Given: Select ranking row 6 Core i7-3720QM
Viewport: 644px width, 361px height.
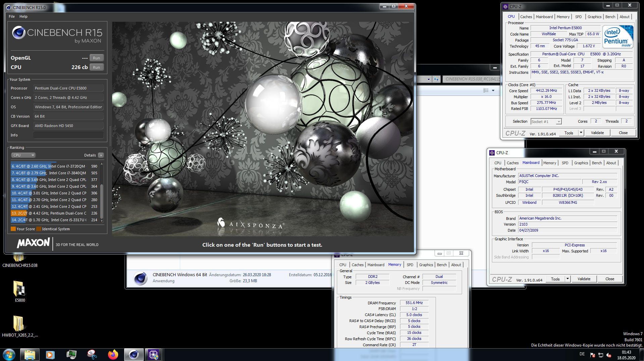Looking at the screenshot, I should tap(54, 166).
